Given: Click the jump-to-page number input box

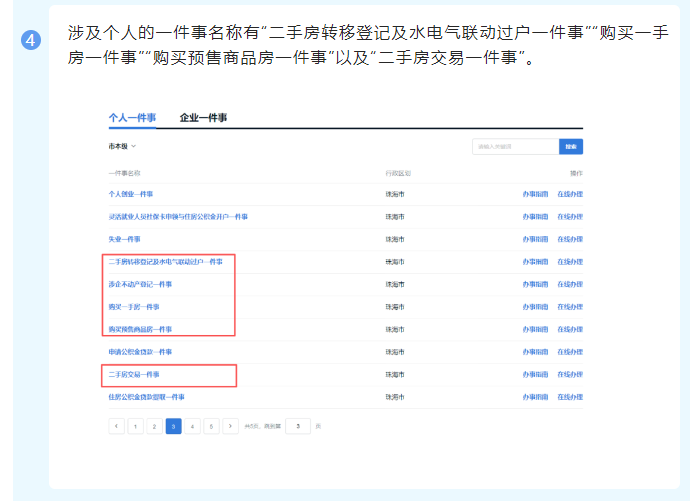Looking at the screenshot, I should point(298,426).
